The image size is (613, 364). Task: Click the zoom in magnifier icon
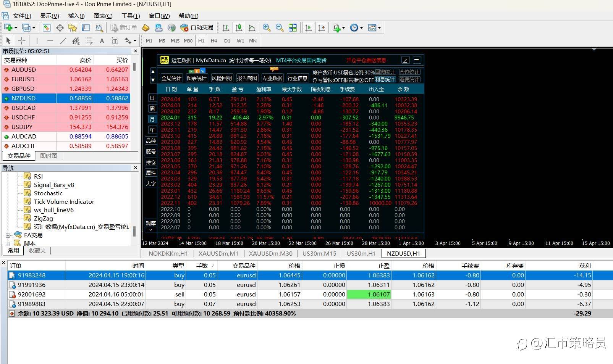[x=267, y=27]
